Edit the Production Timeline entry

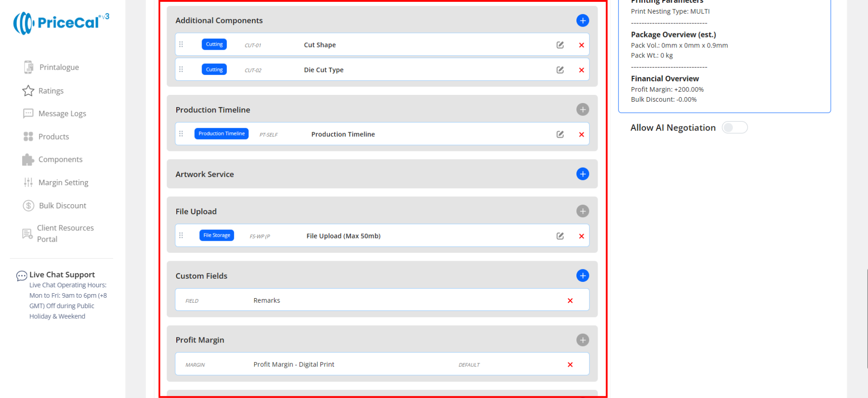[560, 134]
